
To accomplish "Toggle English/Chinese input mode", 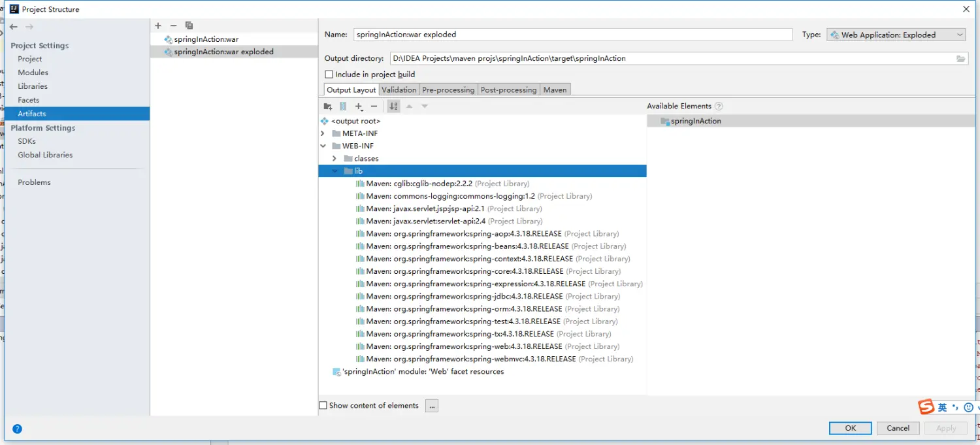I will pyautogui.click(x=942, y=407).
